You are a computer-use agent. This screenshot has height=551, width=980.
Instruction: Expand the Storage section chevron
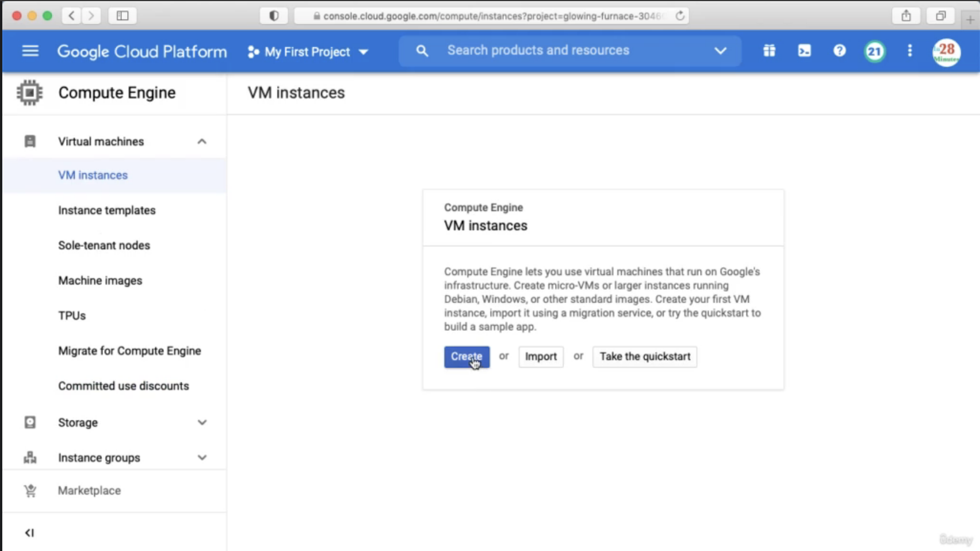[202, 423]
